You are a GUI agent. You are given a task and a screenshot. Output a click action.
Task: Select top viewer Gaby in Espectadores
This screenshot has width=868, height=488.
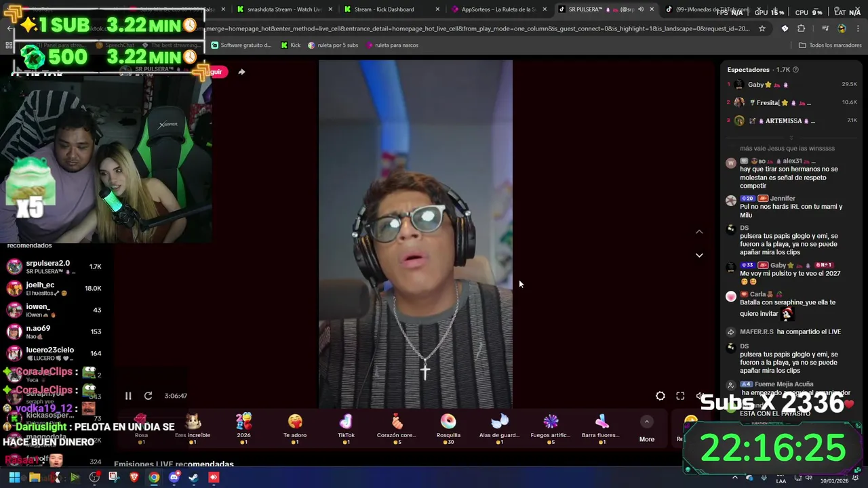click(792, 85)
